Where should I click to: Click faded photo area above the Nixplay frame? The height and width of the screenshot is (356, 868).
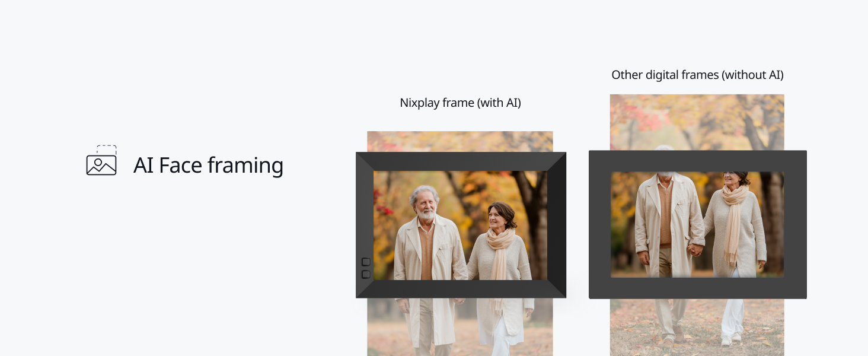click(x=460, y=141)
